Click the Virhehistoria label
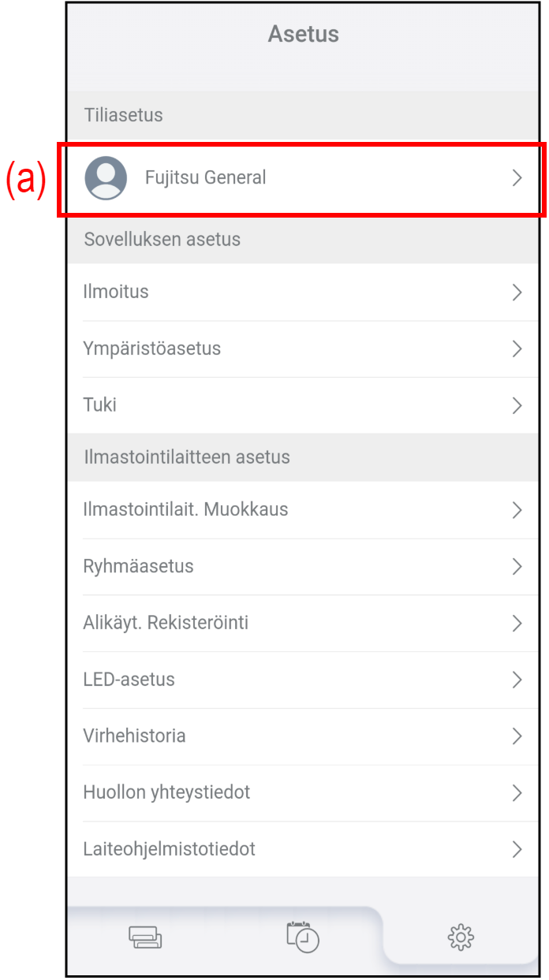This screenshot has height=980, width=549. click(x=134, y=736)
